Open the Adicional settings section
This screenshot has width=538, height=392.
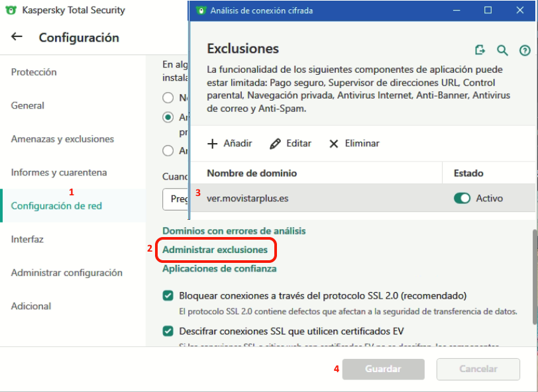pos(31,306)
